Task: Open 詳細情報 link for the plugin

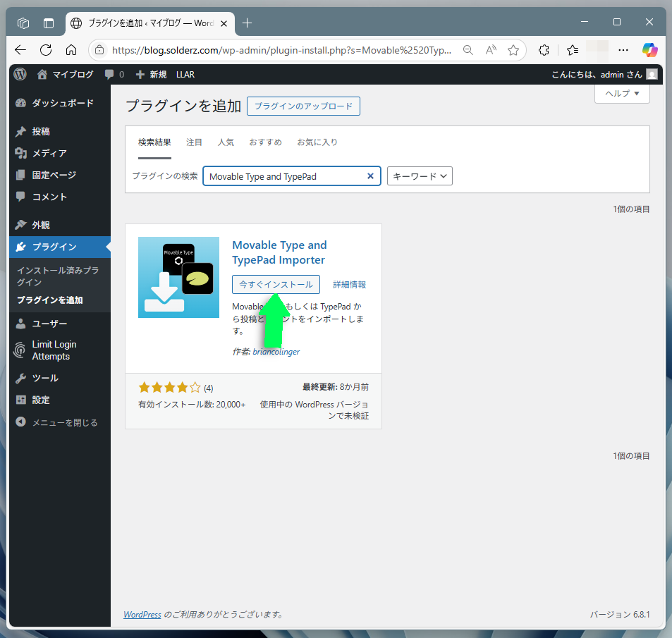Action: pos(349,285)
